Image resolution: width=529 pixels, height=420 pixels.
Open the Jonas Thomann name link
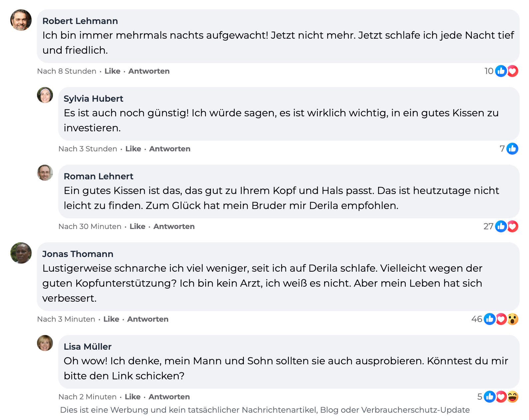point(78,254)
